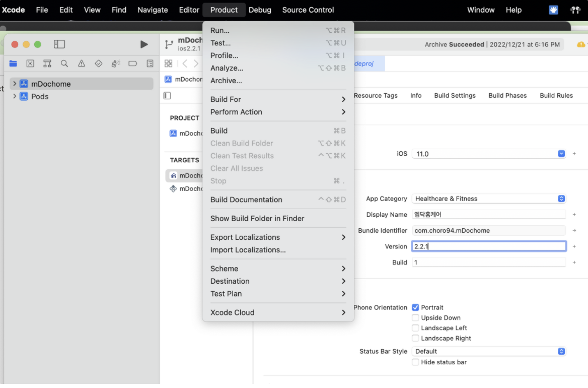This screenshot has width=588, height=388.
Task: Open the Breakpoint navigator icon
Action: (x=133, y=63)
